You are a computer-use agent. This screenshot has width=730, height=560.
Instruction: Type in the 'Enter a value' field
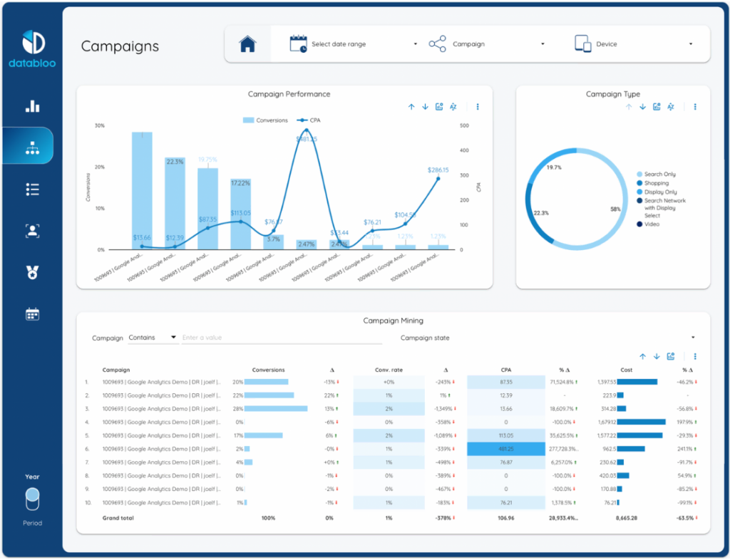pos(282,338)
